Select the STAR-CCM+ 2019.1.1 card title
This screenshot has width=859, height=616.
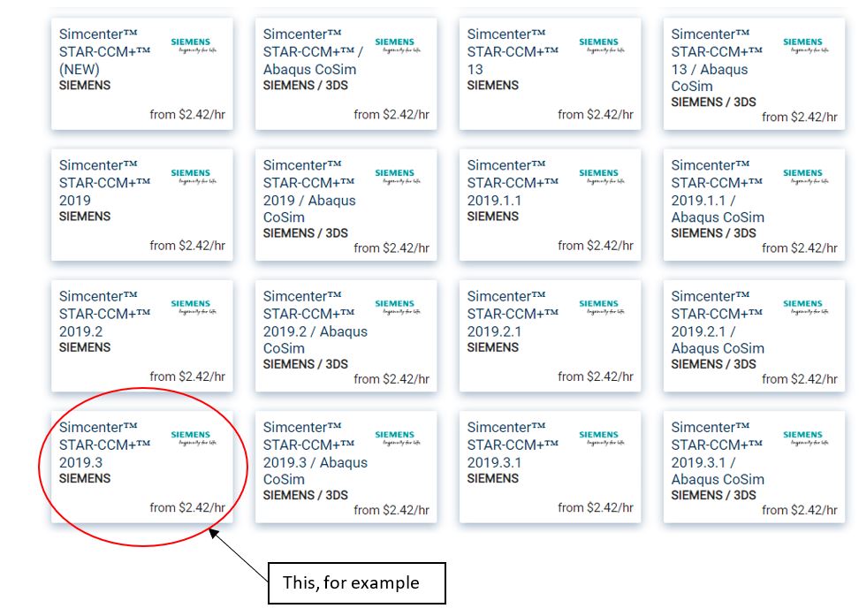pyautogui.click(x=513, y=182)
